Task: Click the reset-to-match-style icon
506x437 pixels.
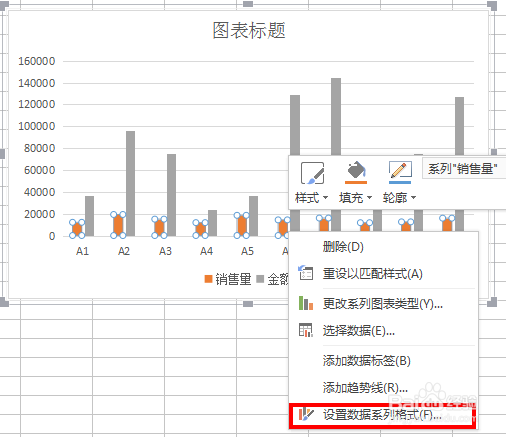Action: click(305, 272)
